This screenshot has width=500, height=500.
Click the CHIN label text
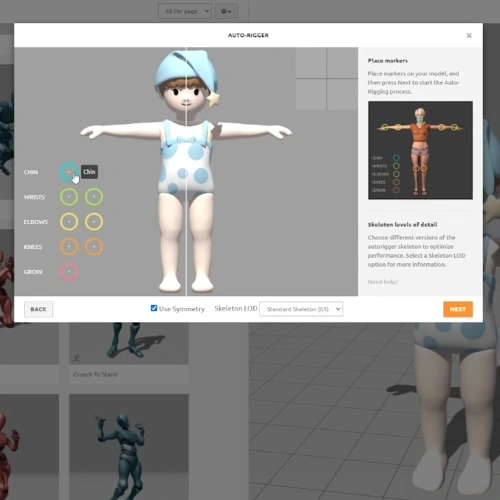point(31,172)
